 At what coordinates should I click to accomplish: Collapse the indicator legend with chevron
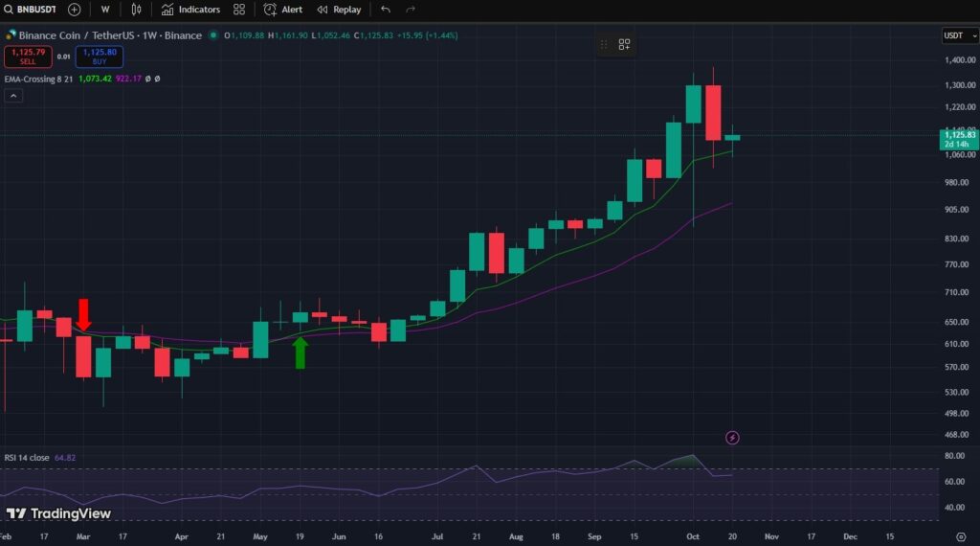(13, 97)
